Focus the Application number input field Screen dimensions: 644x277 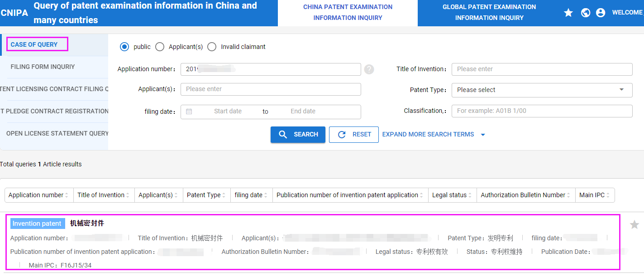(x=271, y=69)
